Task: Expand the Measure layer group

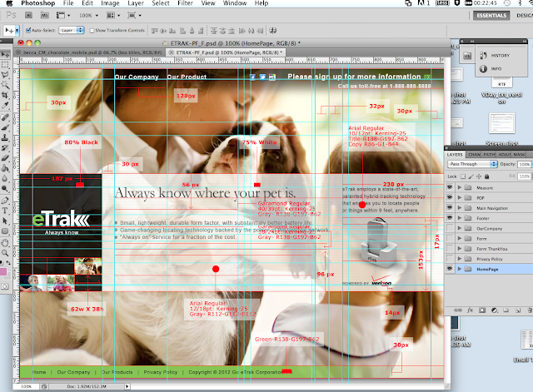Action: pyautogui.click(x=460, y=187)
